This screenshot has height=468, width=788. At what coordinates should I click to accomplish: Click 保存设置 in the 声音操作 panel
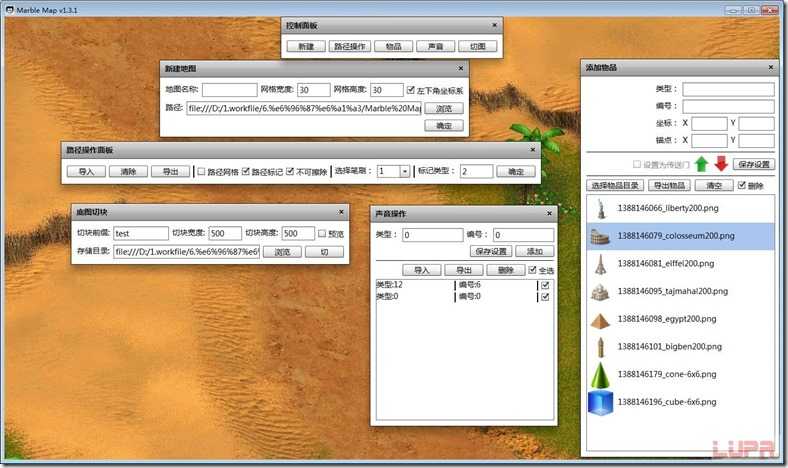pyautogui.click(x=491, y=251)
